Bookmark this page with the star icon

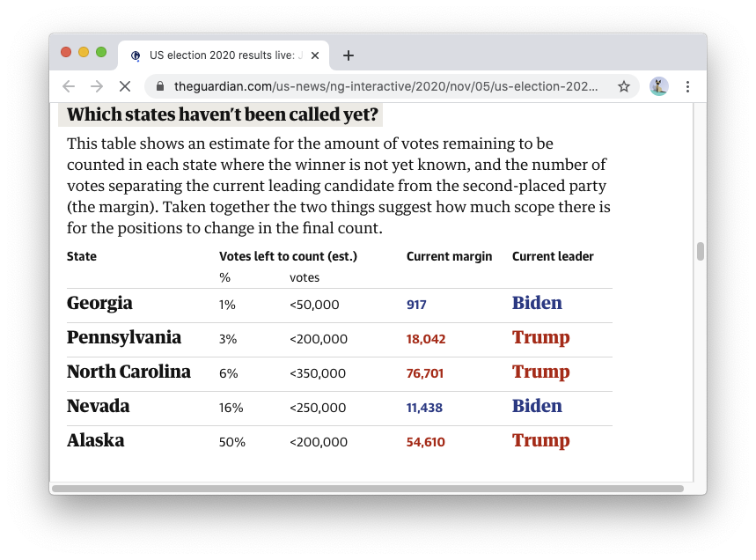pyautogui.click(x=624, y=86)
